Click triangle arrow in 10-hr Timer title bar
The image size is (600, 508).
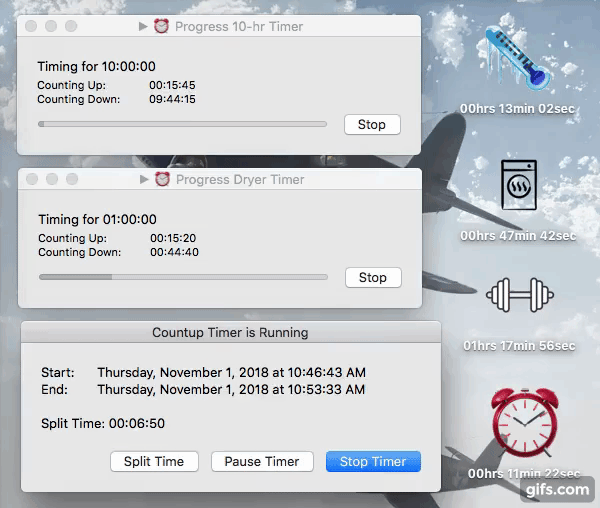[x=144, y=26]
